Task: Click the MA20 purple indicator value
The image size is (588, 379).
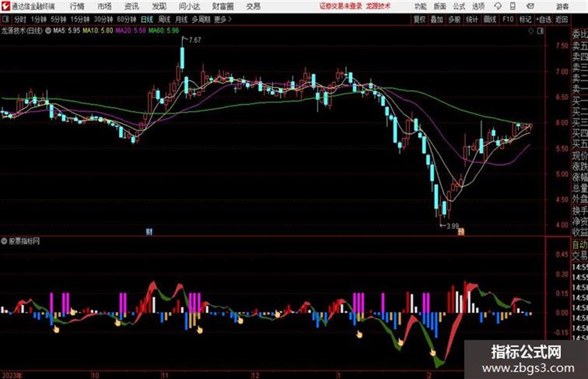Action: 131,30
